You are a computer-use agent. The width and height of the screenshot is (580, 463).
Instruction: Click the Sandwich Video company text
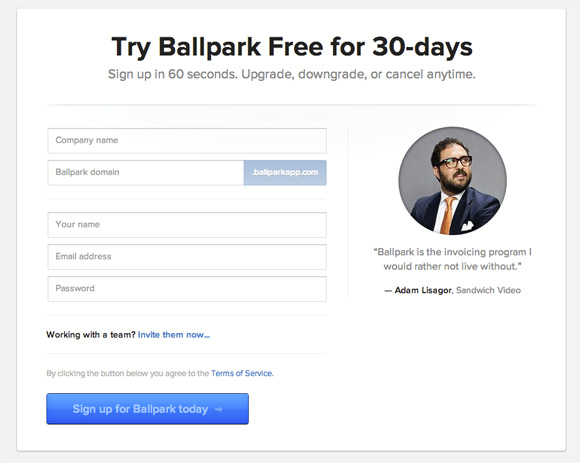coord(488,290)
